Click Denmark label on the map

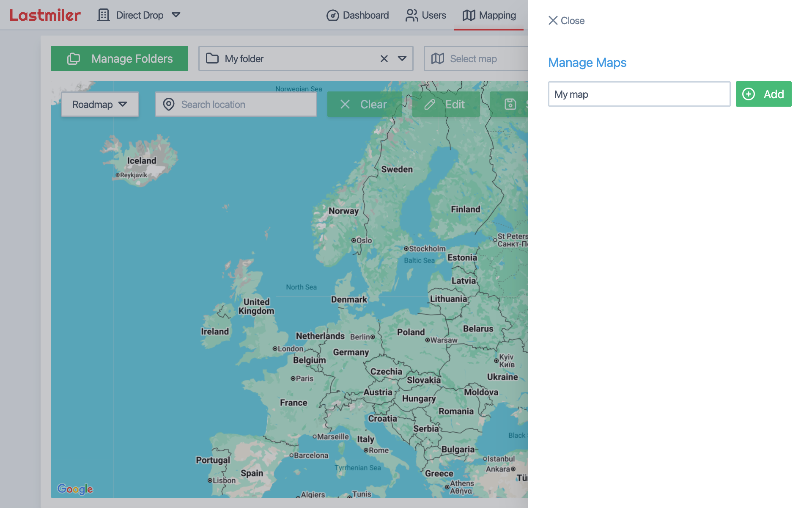[349, 299]
